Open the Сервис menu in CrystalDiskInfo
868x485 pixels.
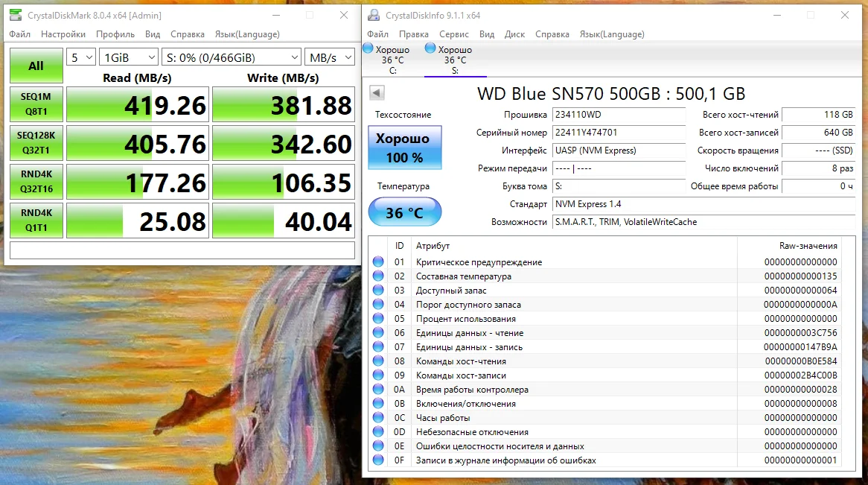pos(453,34)
